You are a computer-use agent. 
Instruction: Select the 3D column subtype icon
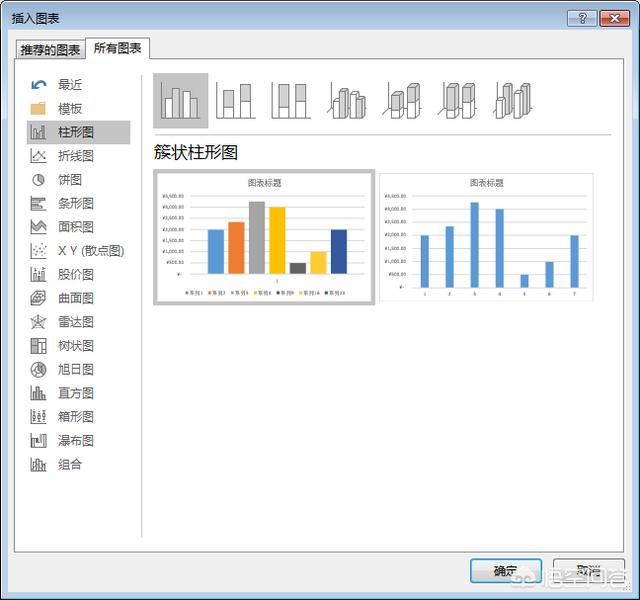[514, 101]
